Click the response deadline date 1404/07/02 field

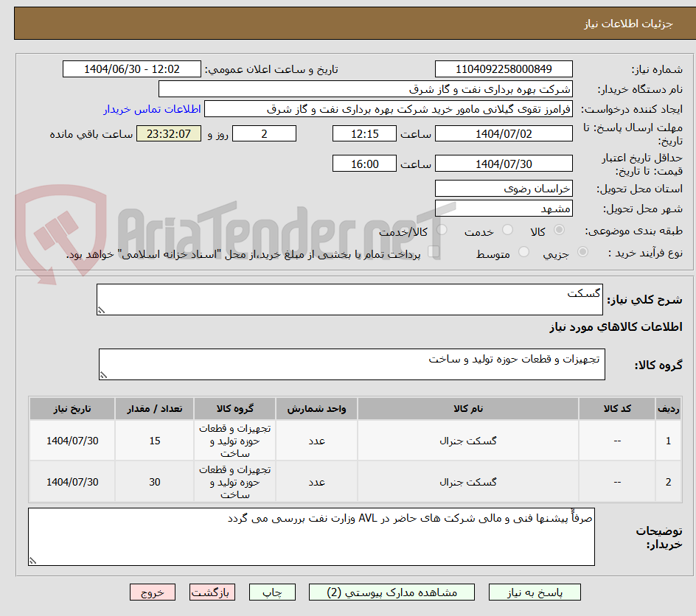(x=504, y=133)
